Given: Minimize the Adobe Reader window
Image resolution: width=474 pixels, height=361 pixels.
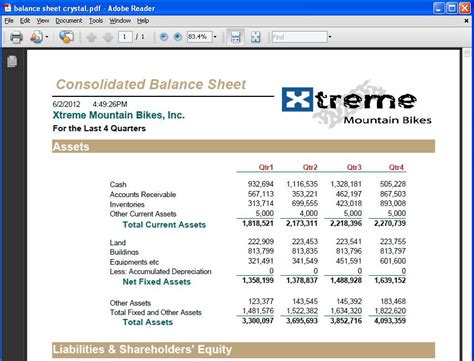Looking at the screenshot, I should pos(439,8).
